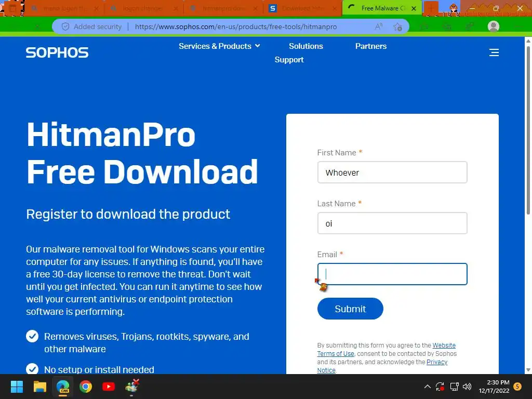This screenshot has width=532, height=399.
Task: Click scrollbar up arrow
Action: [528, 41]
